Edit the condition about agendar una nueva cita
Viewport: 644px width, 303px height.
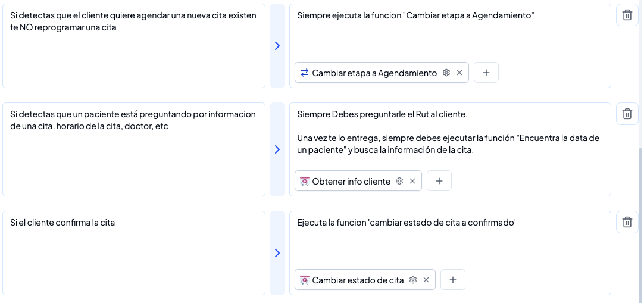134,45
